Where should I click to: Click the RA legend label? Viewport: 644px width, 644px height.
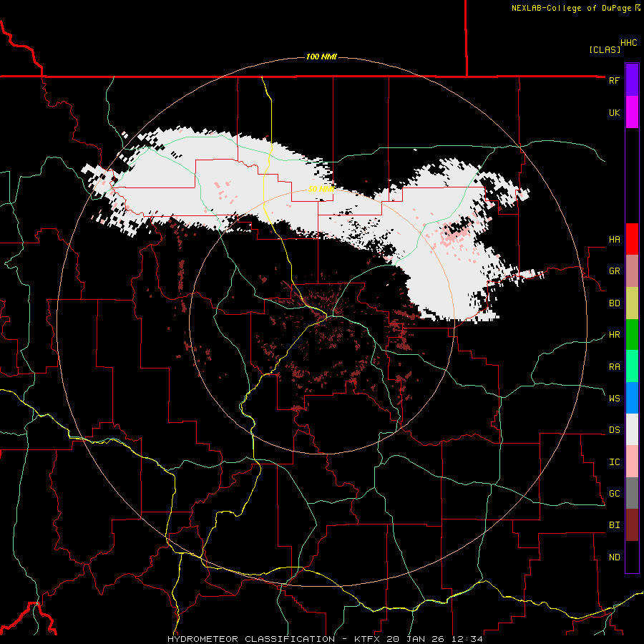pos(614,367)
